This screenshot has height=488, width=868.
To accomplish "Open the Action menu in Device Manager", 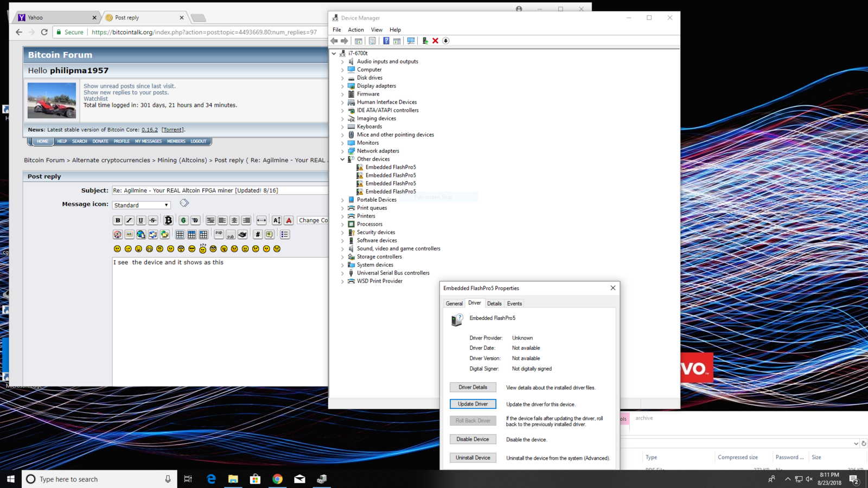I will coord(356,30).
